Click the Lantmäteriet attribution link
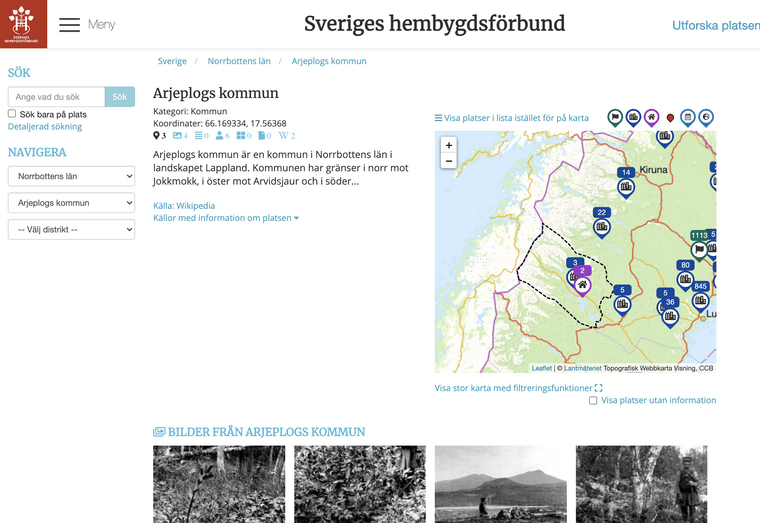 tap(583, 368)
